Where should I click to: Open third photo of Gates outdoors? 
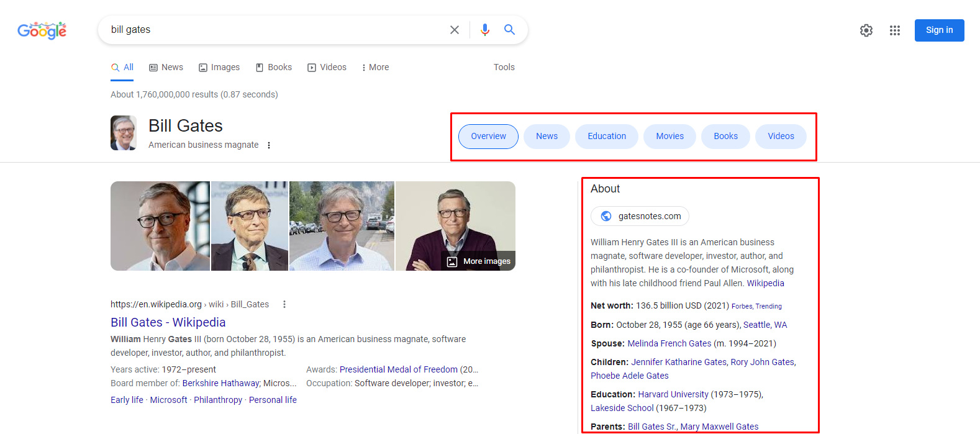(342, 226)
